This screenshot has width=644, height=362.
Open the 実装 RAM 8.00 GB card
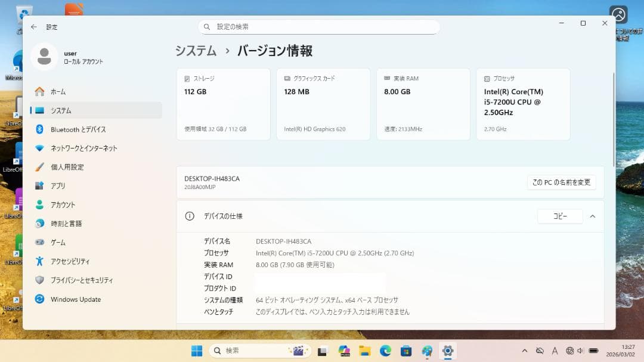click(x=423, y=104)
